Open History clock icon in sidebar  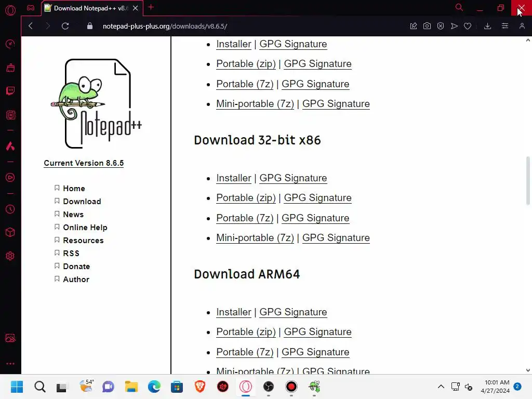(x=10, y=209)
